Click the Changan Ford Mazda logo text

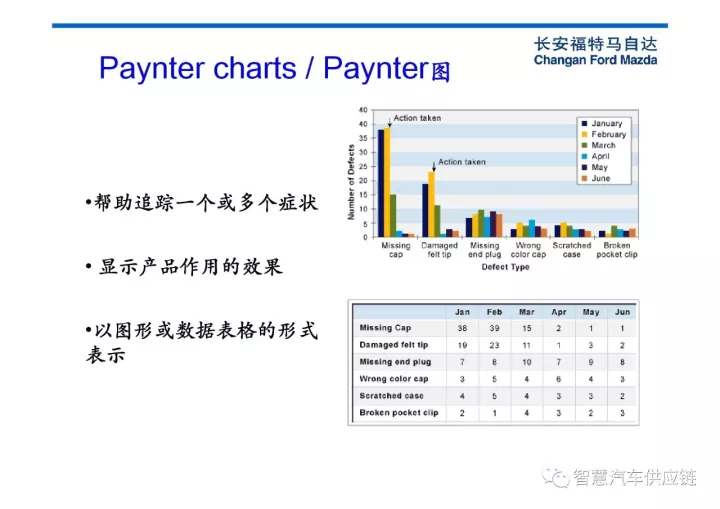click(595, 52)
